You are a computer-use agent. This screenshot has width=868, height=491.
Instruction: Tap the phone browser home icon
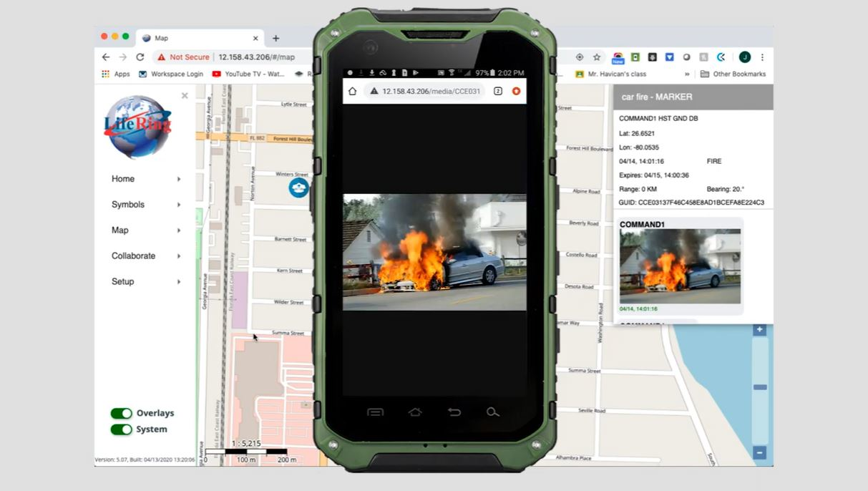352,92
